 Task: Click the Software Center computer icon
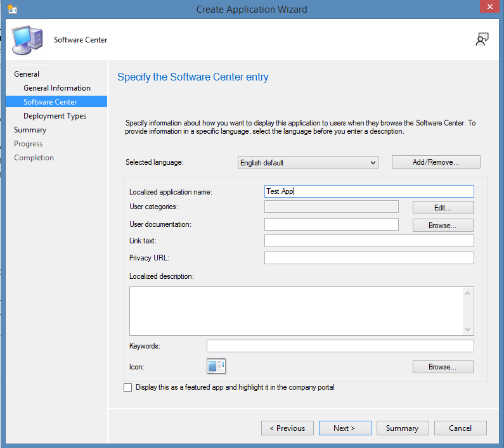(27, 40)
